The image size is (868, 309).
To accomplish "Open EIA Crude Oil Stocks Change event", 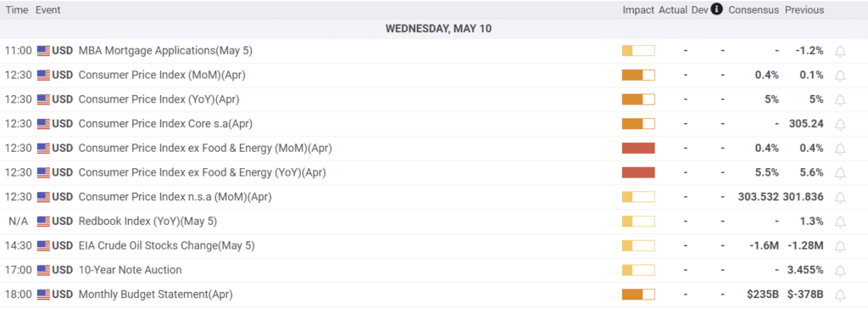I will (167, 246).
